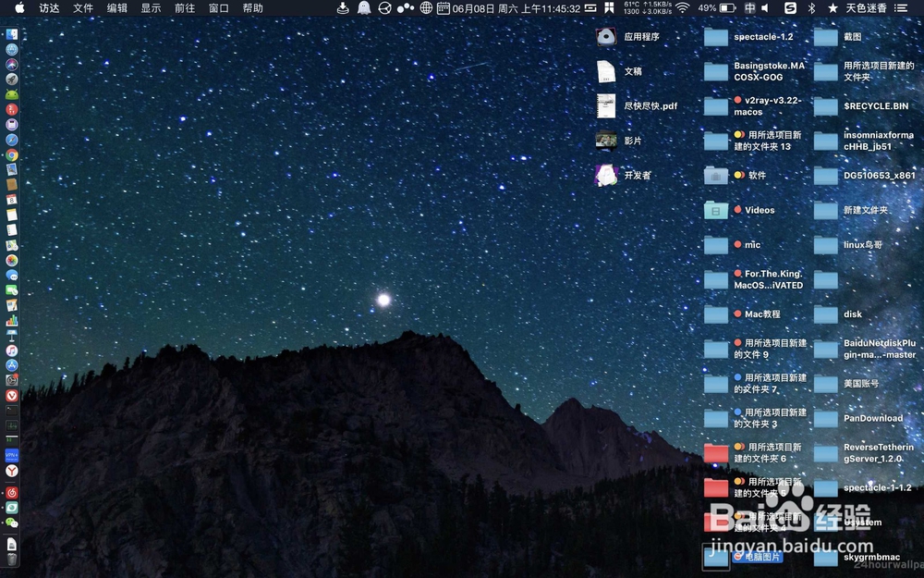Launch Siri from the Dock
This screenshot has height=578, width=924.
pyautogui.click(x=12, y=65)
